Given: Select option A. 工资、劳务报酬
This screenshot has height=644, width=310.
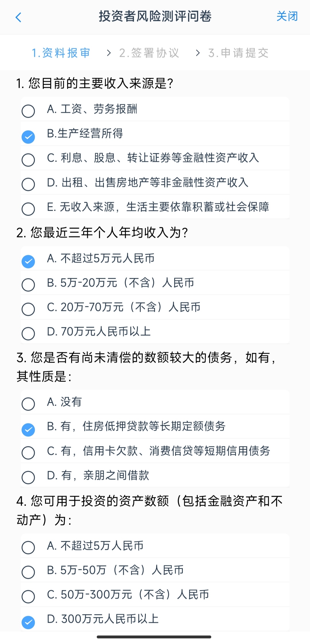Looking at the screenshot, I should click(28, 111).
